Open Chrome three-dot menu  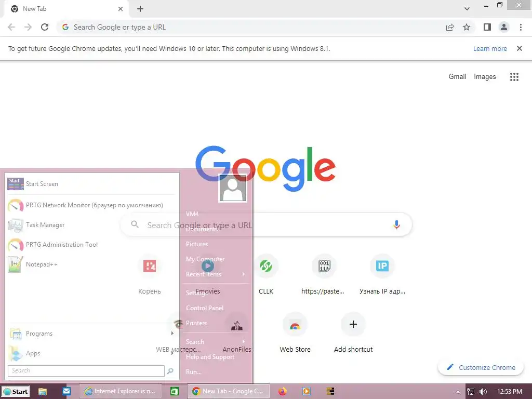tap(521, 27)
